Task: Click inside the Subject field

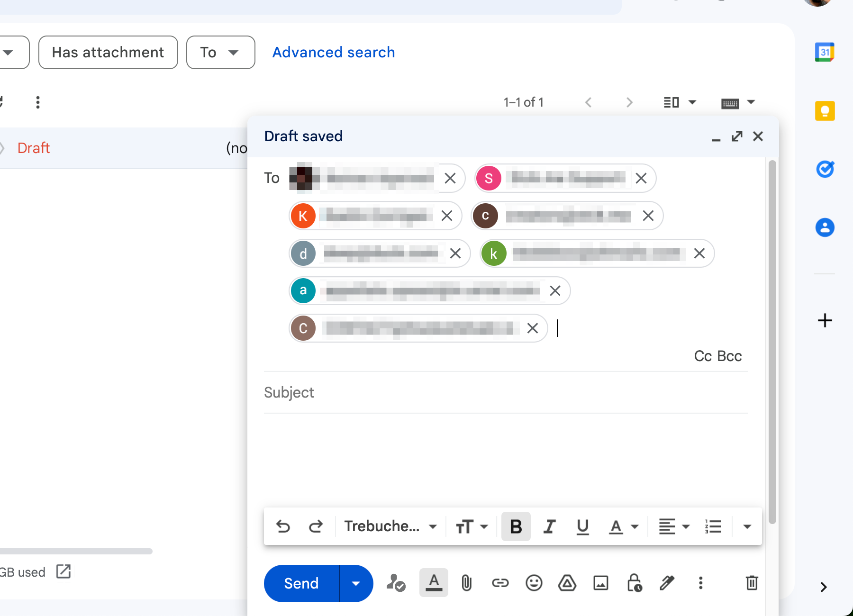Action: (426, 392)
